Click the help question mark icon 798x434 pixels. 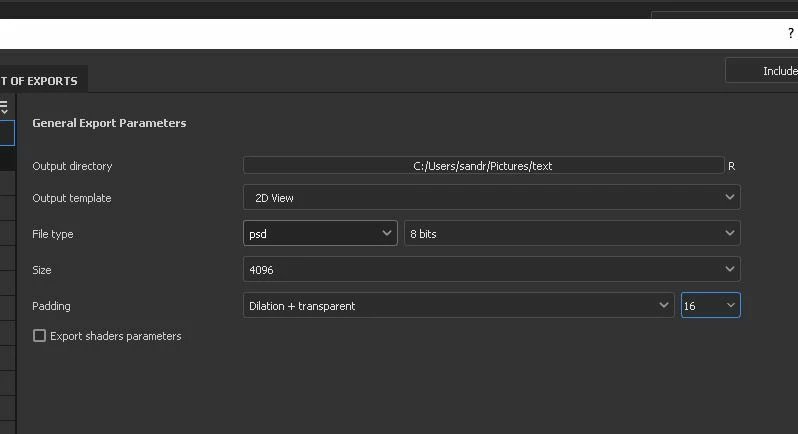(x=790, y=34)
